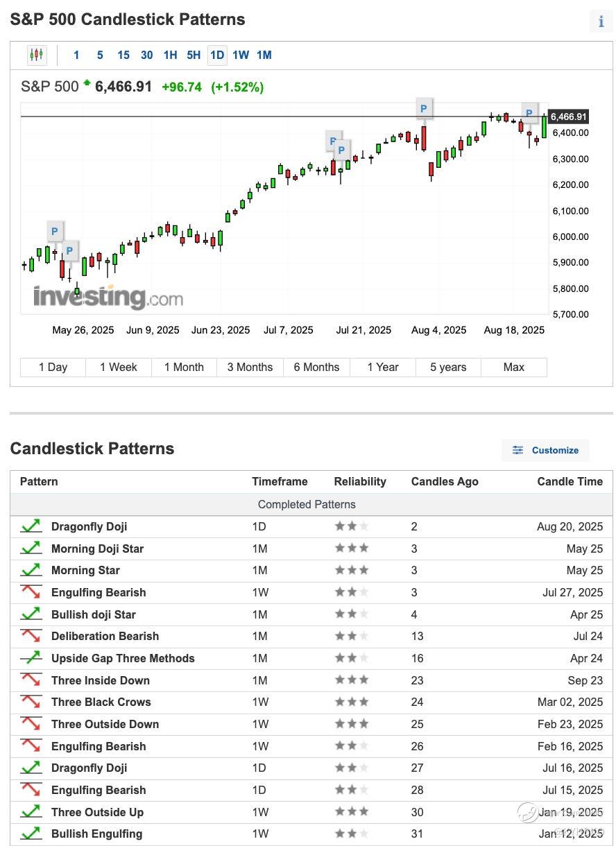
Task: Select the 1M interval
Action: [x=264, y=55]
